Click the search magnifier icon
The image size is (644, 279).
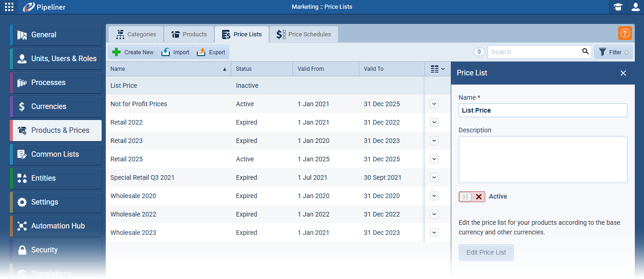pyautogui.click(x=585, y=51)
